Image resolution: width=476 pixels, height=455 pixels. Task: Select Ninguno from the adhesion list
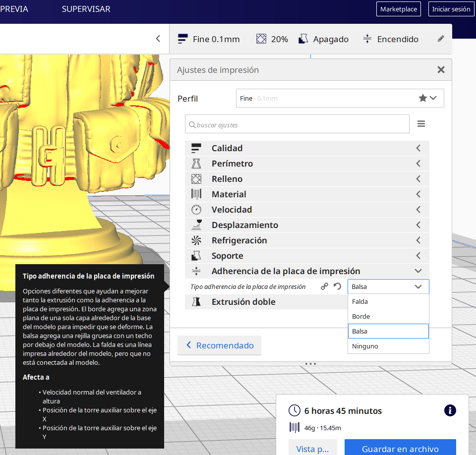pos(388,346)
